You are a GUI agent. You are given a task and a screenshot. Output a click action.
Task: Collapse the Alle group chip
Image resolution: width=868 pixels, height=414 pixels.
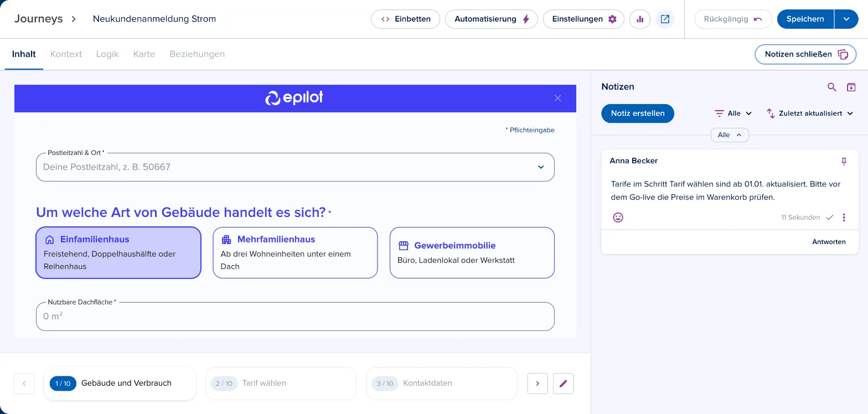point(730,135)
